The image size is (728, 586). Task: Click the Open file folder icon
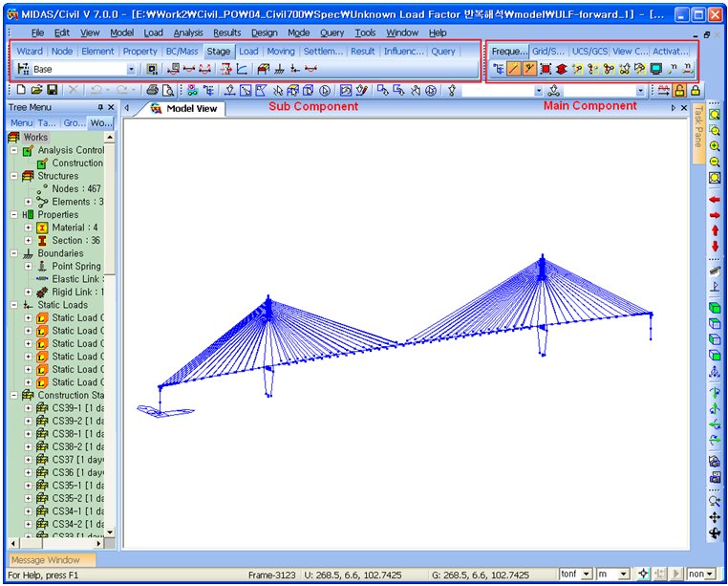34,90
